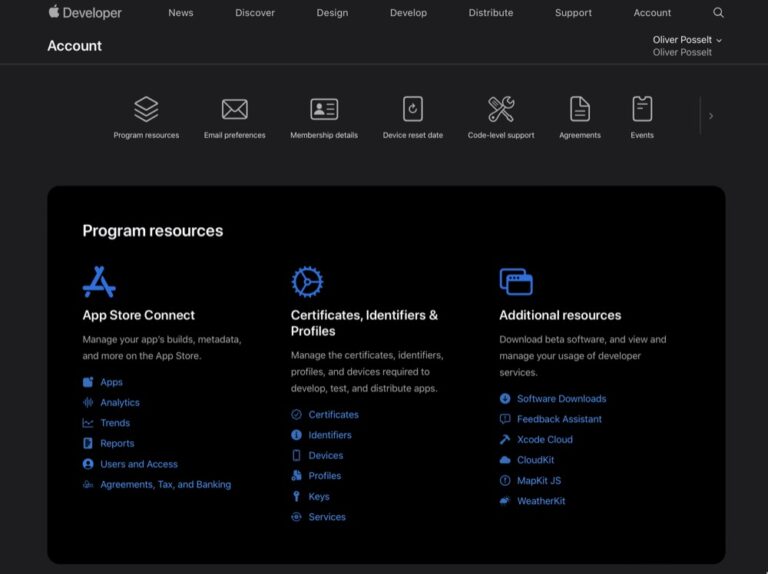The image size is (768, 574).
Task: Click the Apple Developer logo
Action: coord(85,13)
